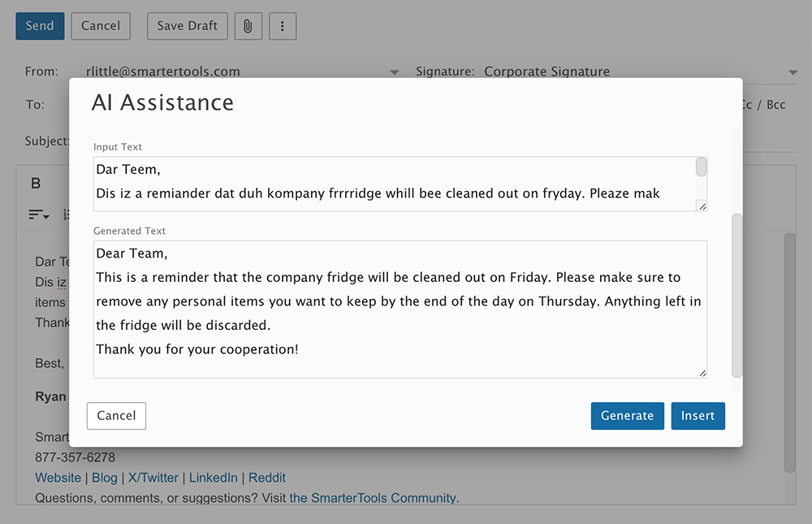This screenshot has width=812, height=524.
Task: Cancel the AI Assistance dialog
Action: click(116, 416)
